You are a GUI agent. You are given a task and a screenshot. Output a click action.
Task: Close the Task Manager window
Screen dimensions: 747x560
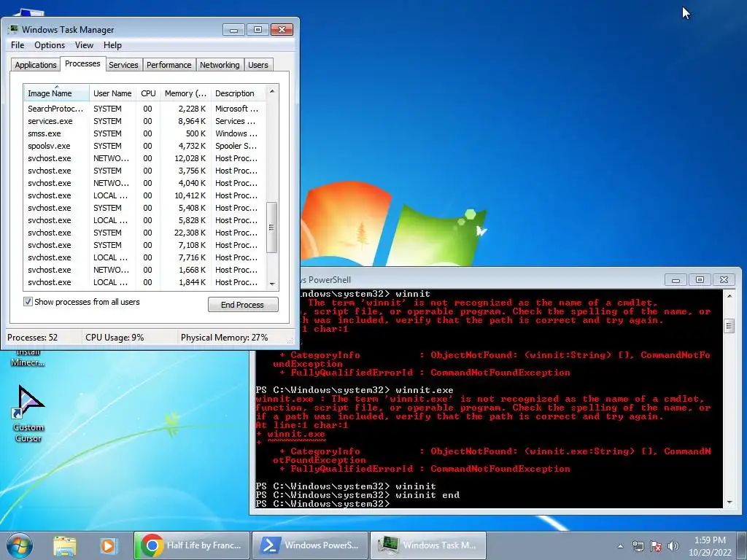click(282, 30)
